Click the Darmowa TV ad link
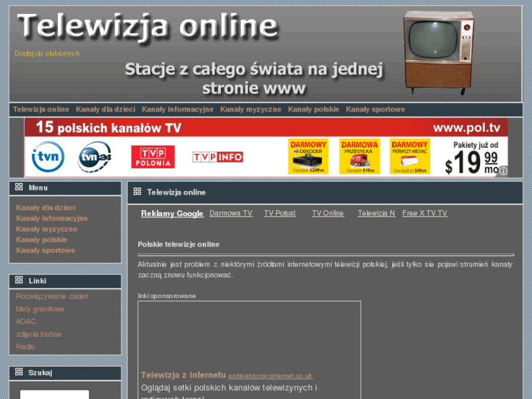Viewport: 532px width, 399px height. [x=231, y=213]
